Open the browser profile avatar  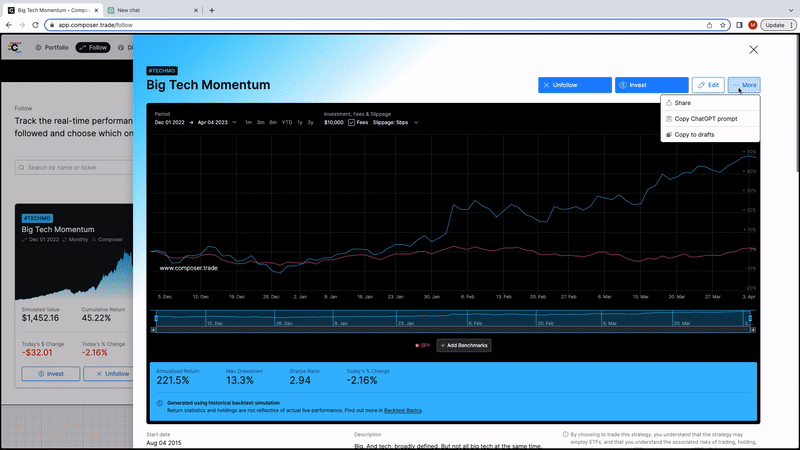coord(753,25)
